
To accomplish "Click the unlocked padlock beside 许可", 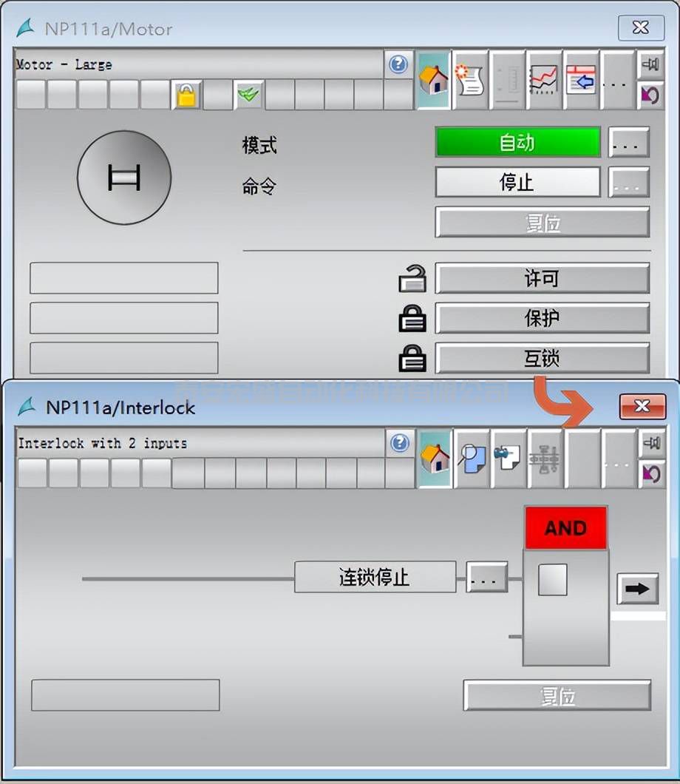I will pyautogui.click(x=412, y=280).
